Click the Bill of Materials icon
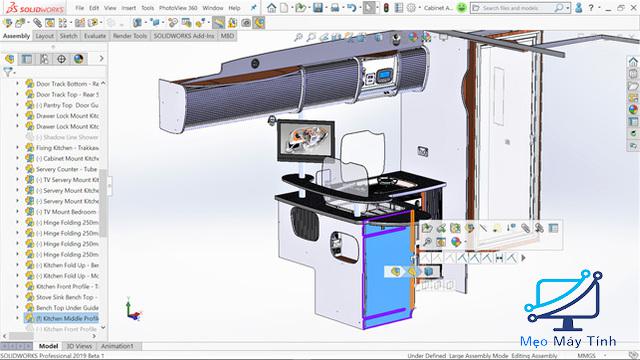Viewport: 640px width, 360px height. pyautogui.click(x=187, y=23)
